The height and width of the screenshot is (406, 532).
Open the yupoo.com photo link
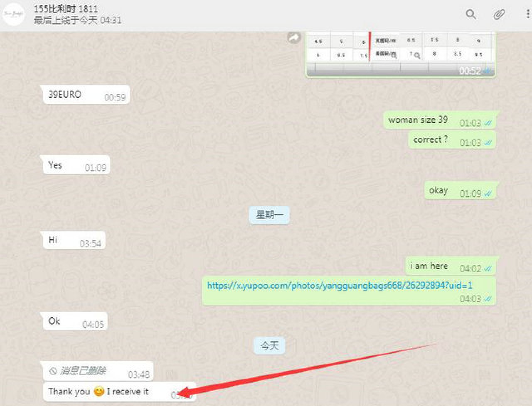pos(339,286)
